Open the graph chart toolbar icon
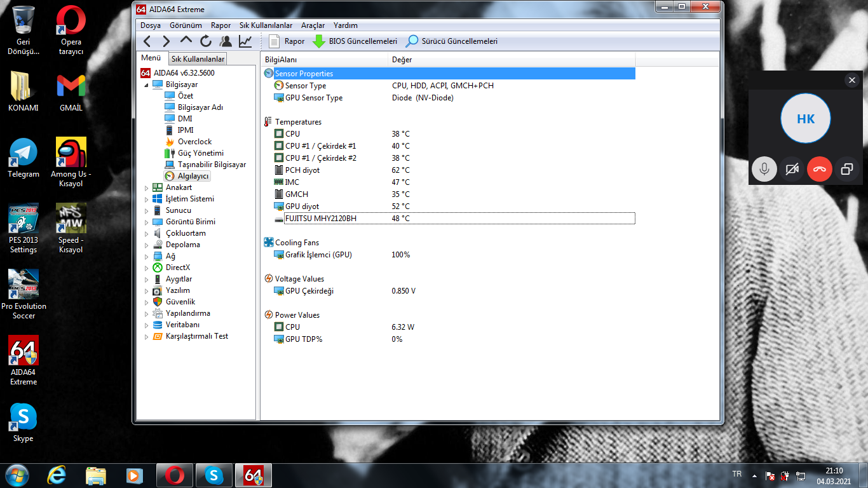The width and height of the screenshot is (868, 488). 245,41
